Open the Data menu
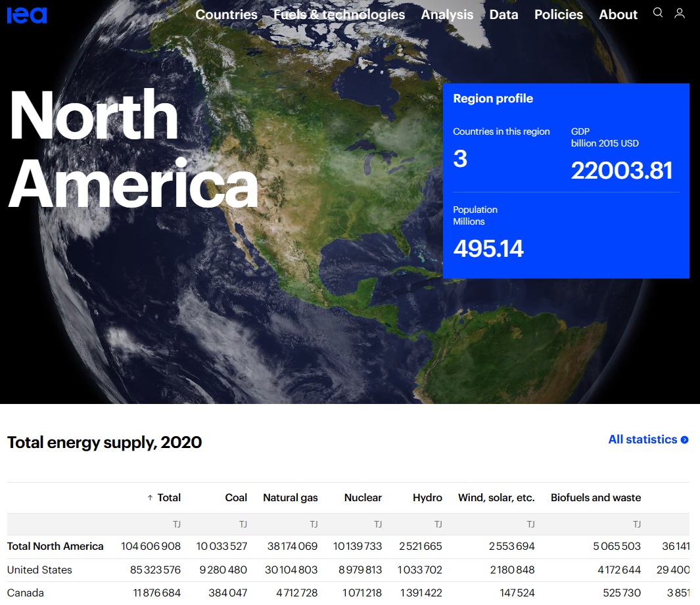Screen dimensions: 700x605 coord(503,14)
